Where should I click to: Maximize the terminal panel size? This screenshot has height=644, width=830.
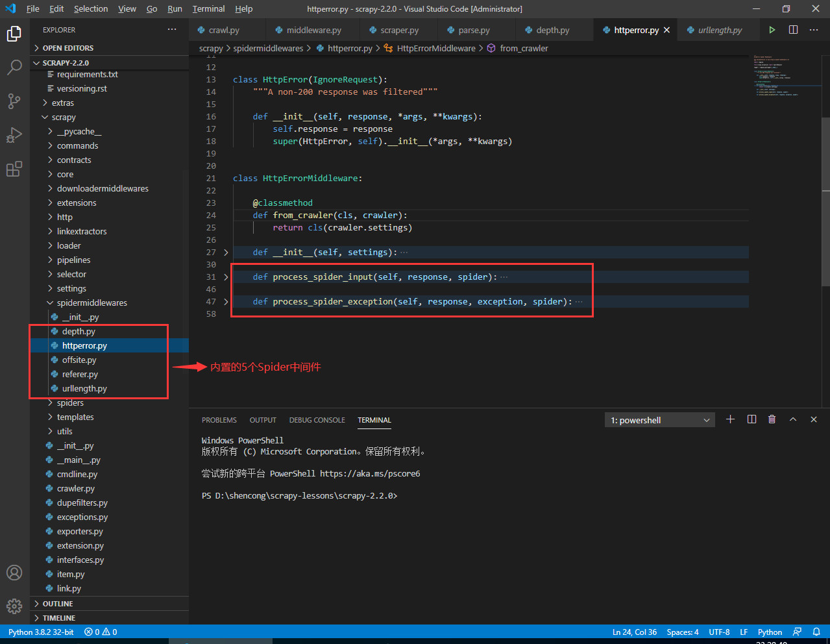coord(793,419)
